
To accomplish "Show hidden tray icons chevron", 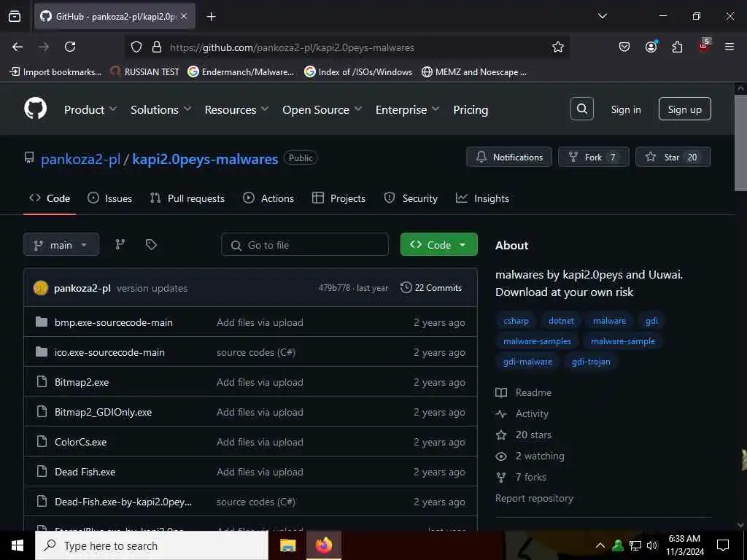I will (600, 545).
